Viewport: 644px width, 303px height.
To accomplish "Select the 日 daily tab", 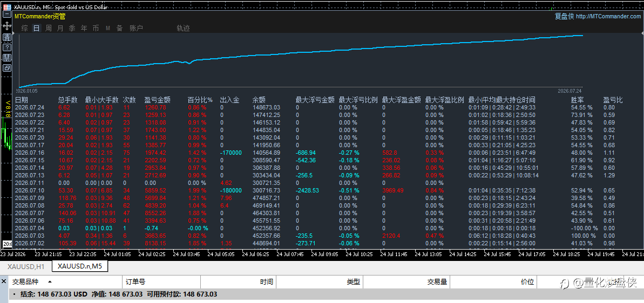I will [x=37, y=28].
